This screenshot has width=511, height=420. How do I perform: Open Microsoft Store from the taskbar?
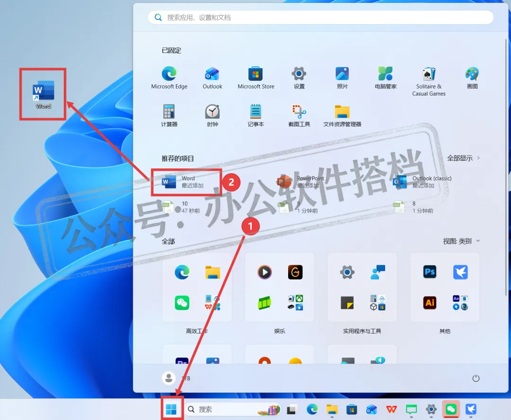click(x=352, y=409)
